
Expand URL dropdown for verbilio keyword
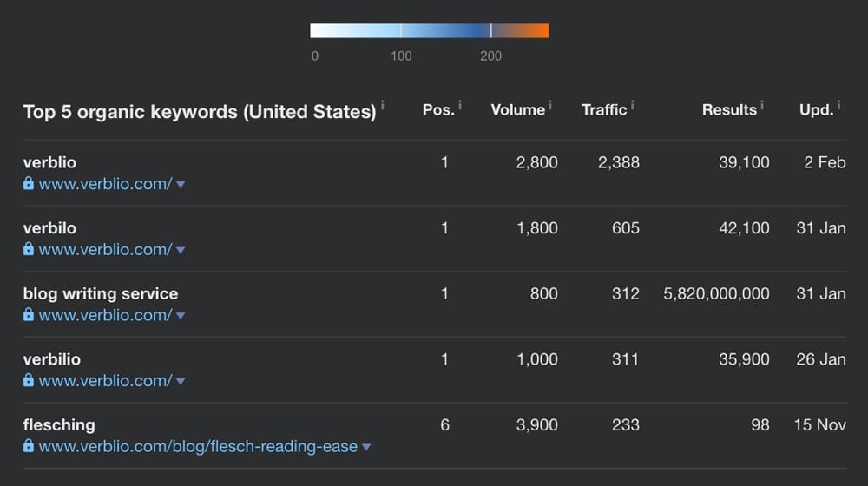pos(181,382)
